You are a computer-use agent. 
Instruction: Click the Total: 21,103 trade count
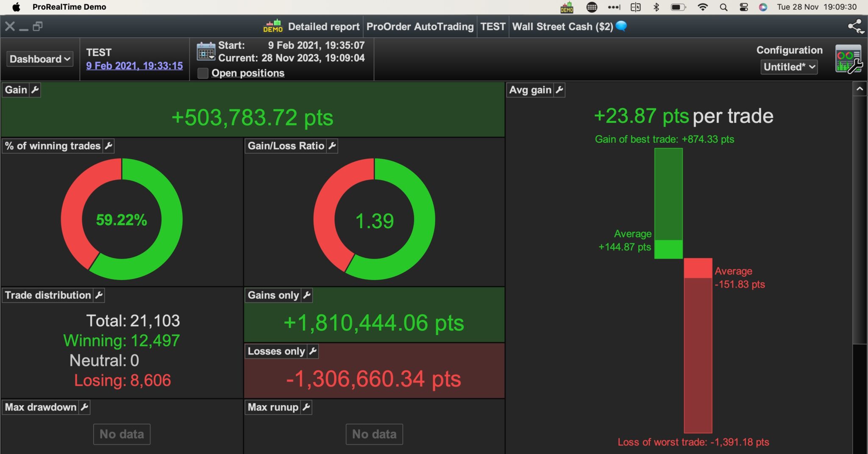[133, 321]
